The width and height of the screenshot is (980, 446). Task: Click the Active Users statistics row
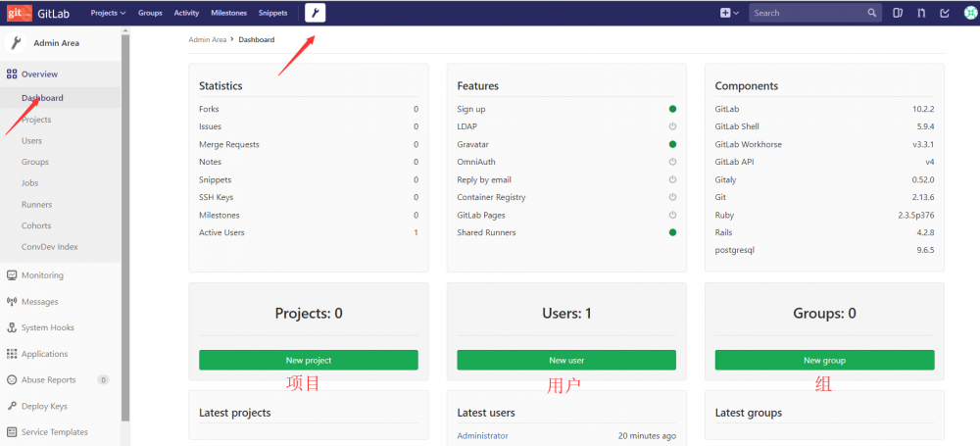click(309, 232)
